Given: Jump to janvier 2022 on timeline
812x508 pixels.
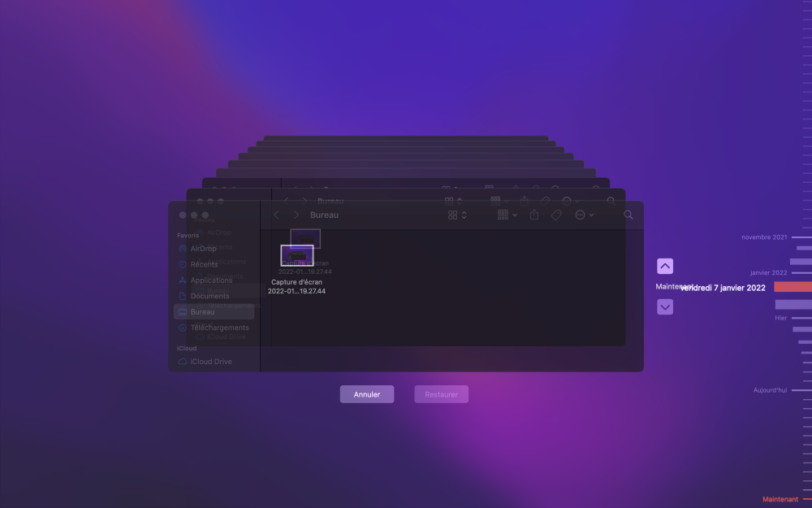Looking at the screenshot, I should point(768,272).
